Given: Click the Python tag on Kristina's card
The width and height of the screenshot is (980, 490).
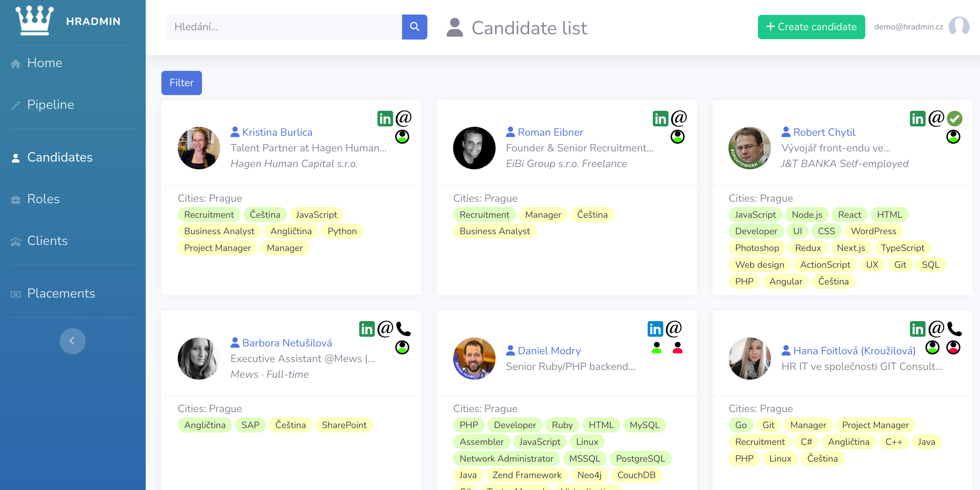Looking at the screenshot, I should [x=342, y=231].
